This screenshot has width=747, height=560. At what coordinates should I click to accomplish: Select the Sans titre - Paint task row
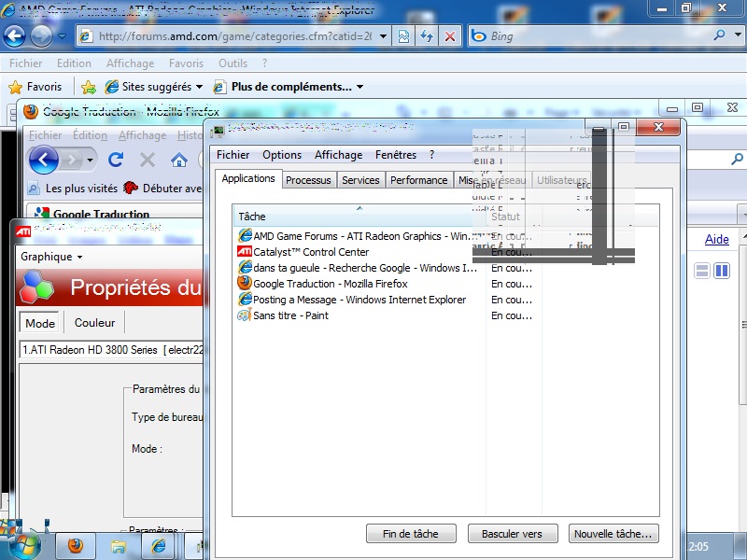pos(386,315)
